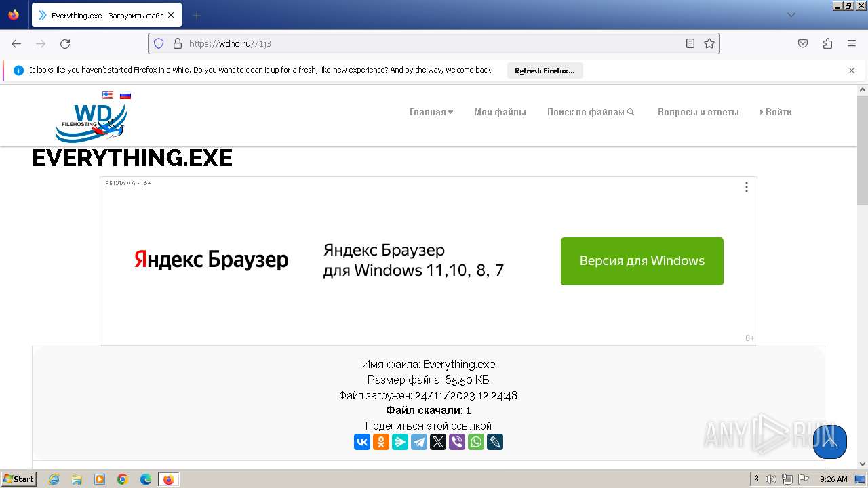Expand the Главная menu
868x488 pixels.
tap(431, 112)
